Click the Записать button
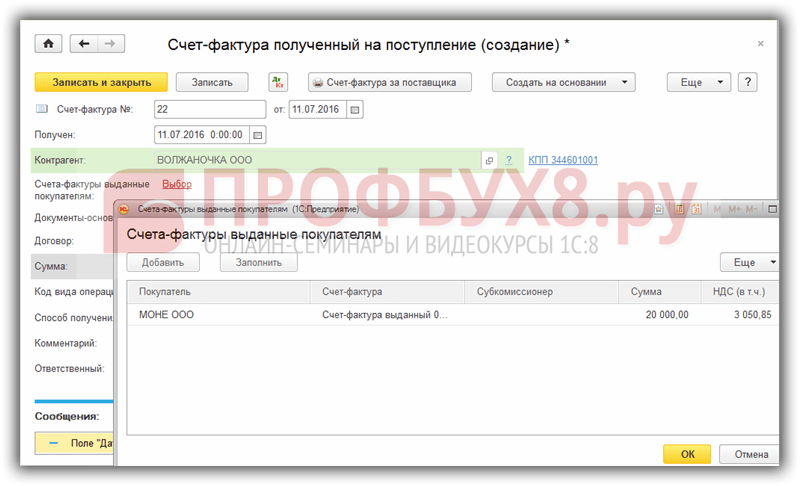This screenshot has width=800, height=486. [x=212, y=82]
